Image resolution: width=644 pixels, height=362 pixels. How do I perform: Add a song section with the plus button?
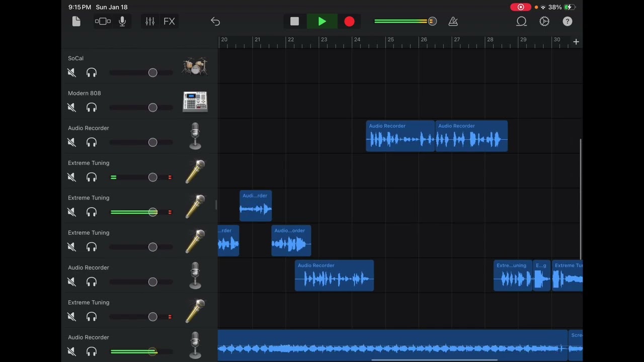(576, 42)
